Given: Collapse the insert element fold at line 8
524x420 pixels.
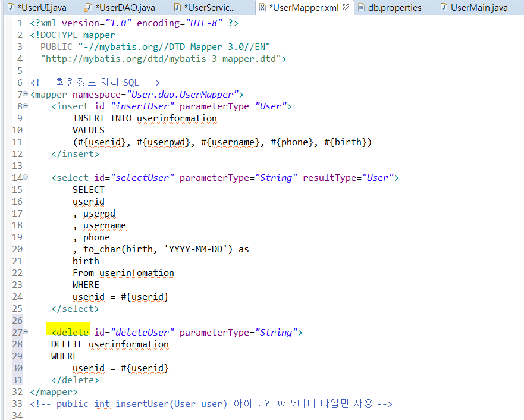Looking at the screenshot, I should pos(26,106).
